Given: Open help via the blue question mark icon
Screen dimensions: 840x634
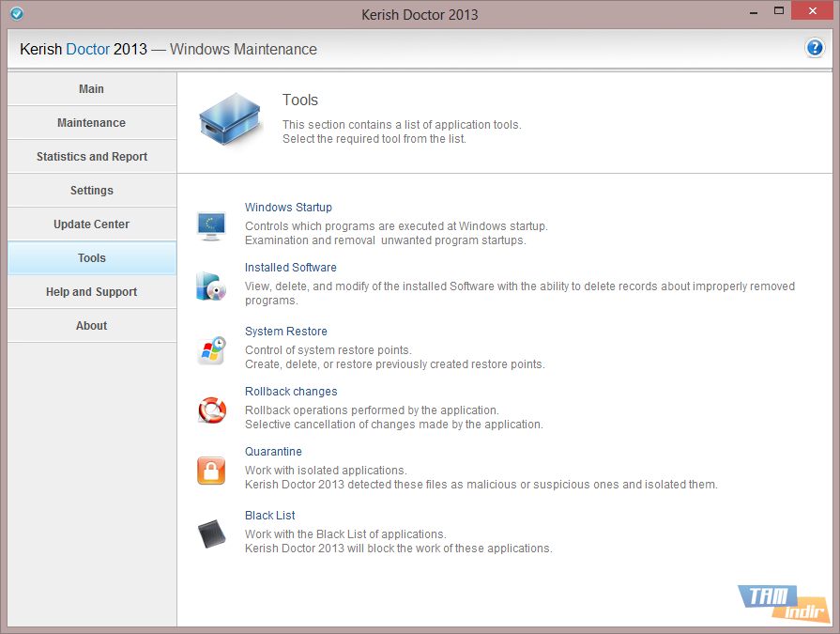Looking at the screenshot, I should 815,49.
